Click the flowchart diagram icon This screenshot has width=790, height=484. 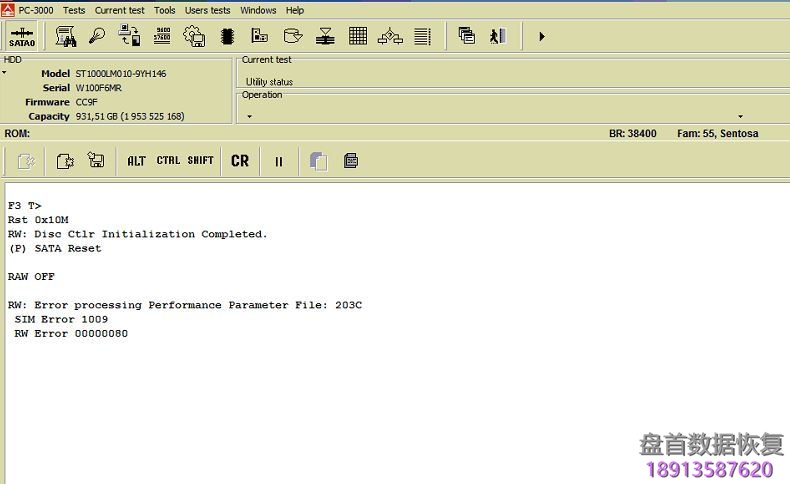[x=390, y=37]
